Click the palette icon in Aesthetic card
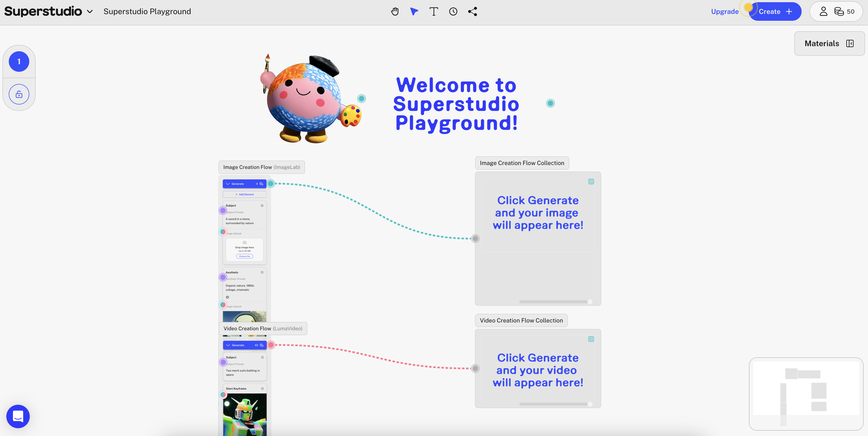The width and height of the screenshot is (868, 436). [227, 297]
